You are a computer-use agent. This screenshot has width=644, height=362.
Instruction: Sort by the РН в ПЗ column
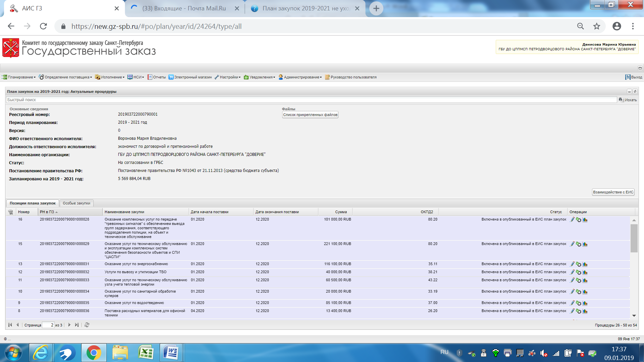click(x=47, y=212)
